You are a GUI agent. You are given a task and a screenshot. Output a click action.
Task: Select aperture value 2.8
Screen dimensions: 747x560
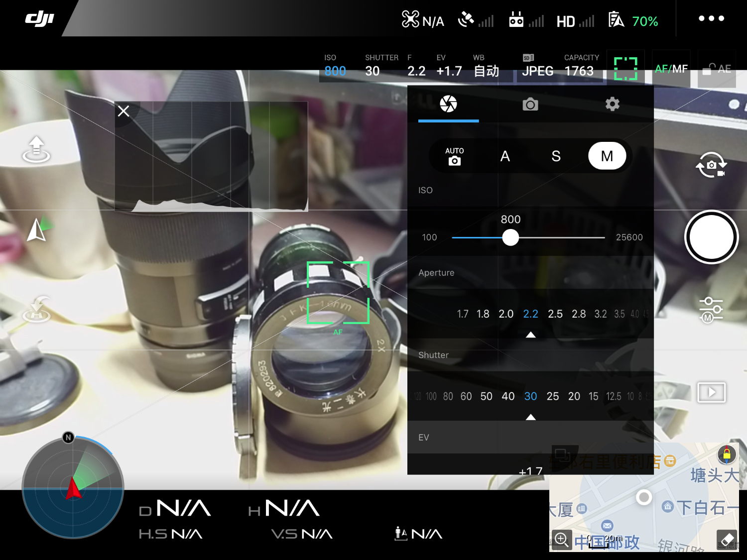click(x=579, y=314)
